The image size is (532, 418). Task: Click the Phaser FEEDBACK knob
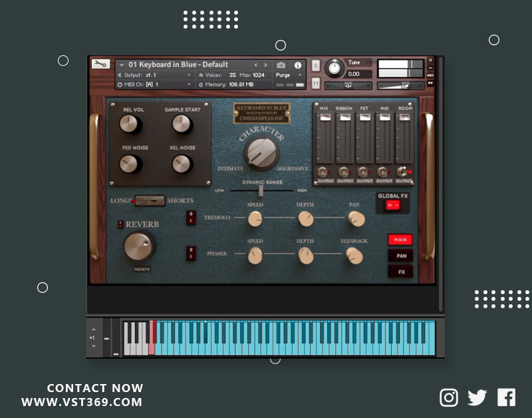354,256
